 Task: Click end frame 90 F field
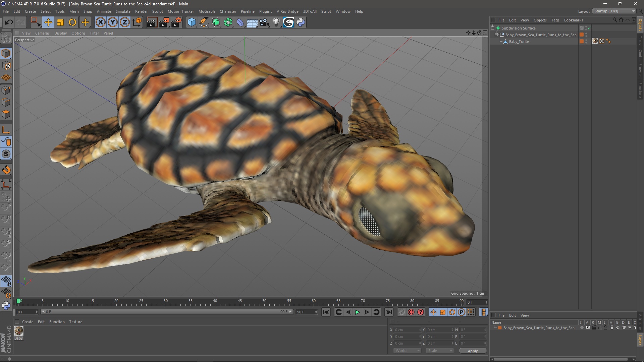pyautogui.click(x=306, y=312)
